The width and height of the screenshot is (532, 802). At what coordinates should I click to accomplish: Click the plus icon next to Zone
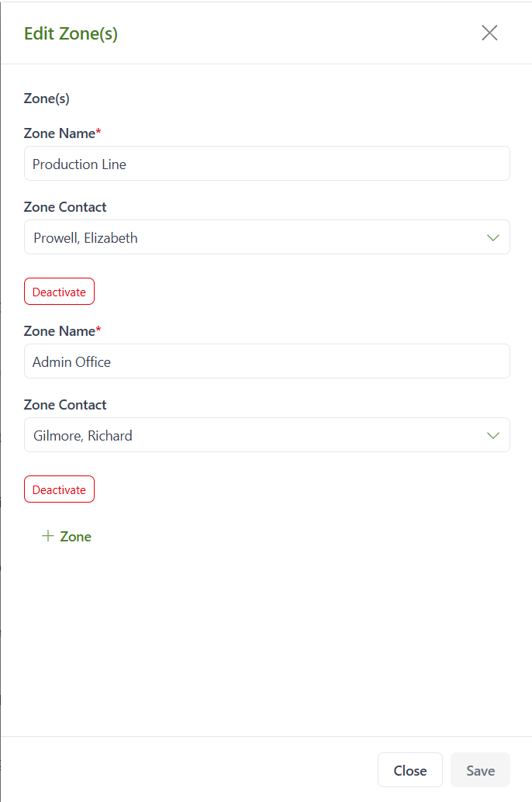point(48,536)
